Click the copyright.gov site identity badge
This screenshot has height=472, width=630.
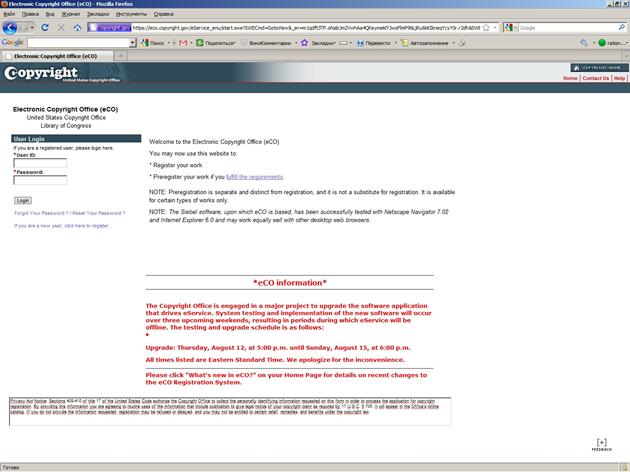click(x=110, y=28)
